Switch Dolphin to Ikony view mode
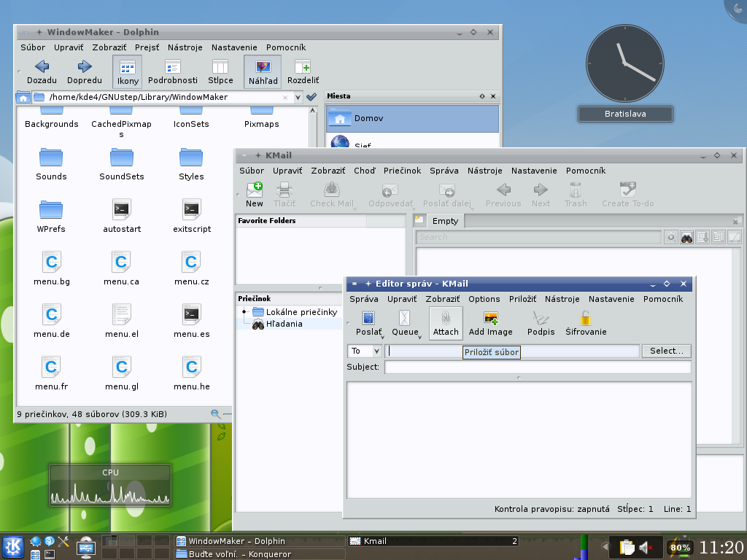 pyautogui.click(x=128, y=72)
